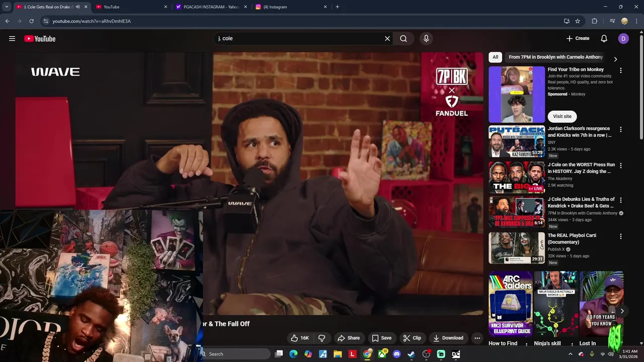Open Chrome three-dot menu
644x362 pixels.
click(x=636, y=21)
